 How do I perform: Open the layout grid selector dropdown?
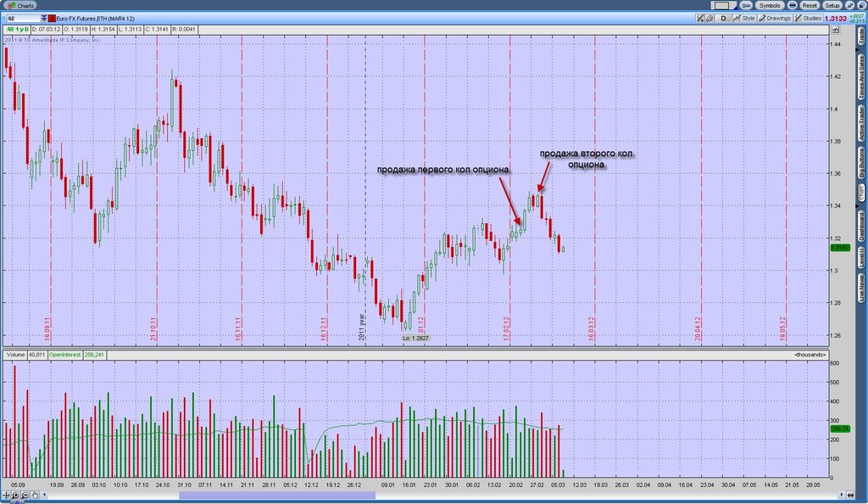pos(724,6)
